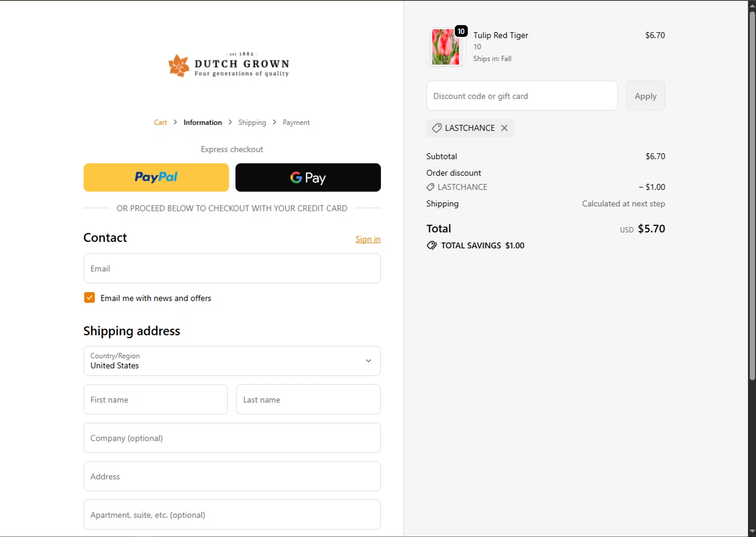Click the tag icon on LASTCHANCE chip
This screenshot has height=537, width=756.
click(437, 128)
